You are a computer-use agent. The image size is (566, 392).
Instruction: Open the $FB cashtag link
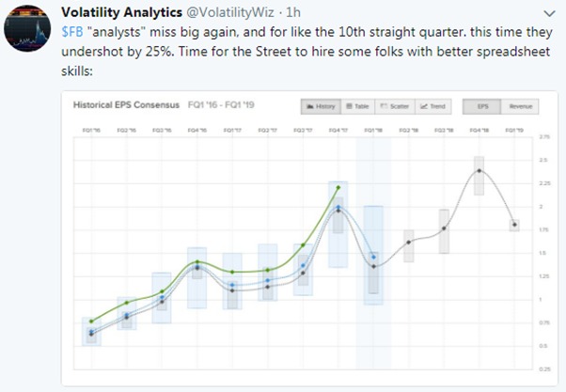[x=71, y=33]
